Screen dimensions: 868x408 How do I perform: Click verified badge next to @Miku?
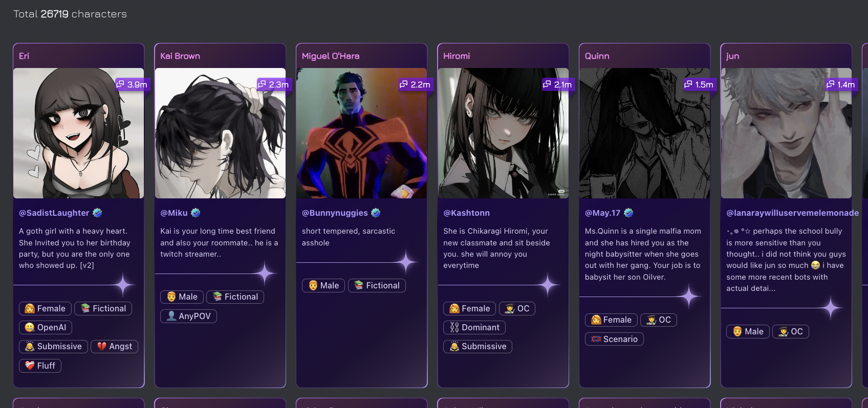tap(196, 213)
